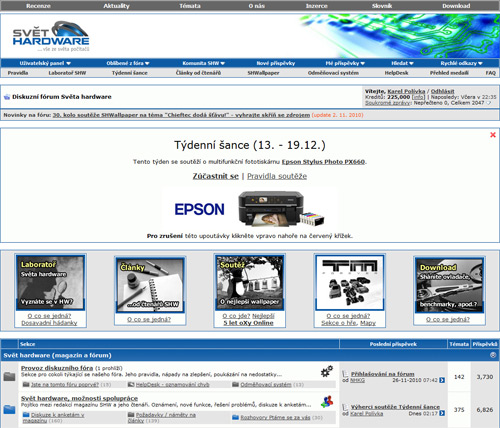Open NHKG user link in last post
Viewport: 500px width, 428px height.
pos(357,380)
